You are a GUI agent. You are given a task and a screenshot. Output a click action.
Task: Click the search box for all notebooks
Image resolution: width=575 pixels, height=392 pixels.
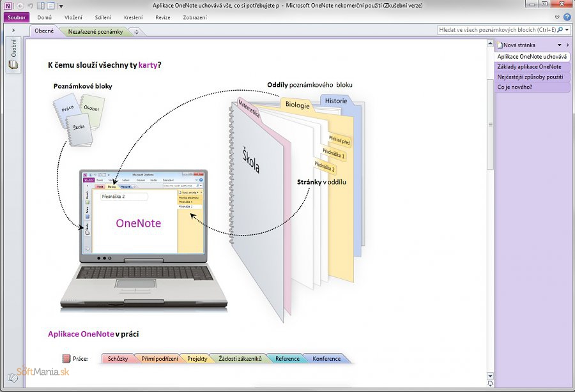pyautogui.click(x=497, y=30)
